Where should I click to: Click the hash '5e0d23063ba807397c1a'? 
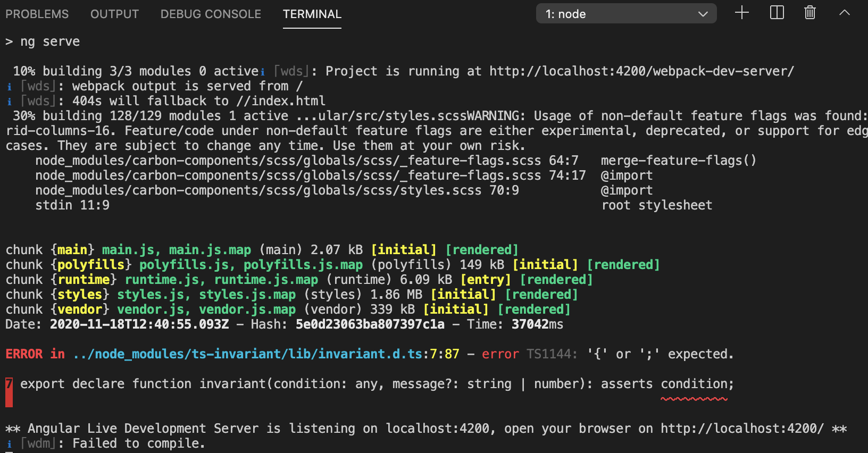click(x=370, y=324)
